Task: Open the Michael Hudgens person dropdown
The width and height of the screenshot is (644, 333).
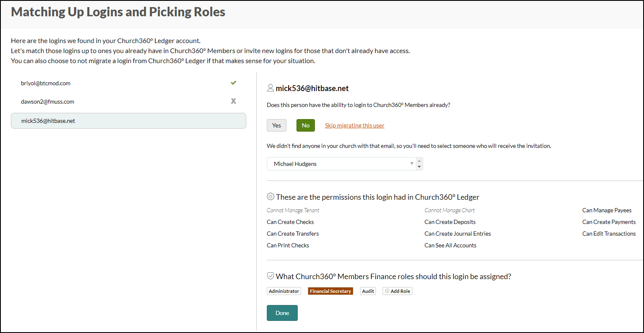Action: (x=345, y=164)
